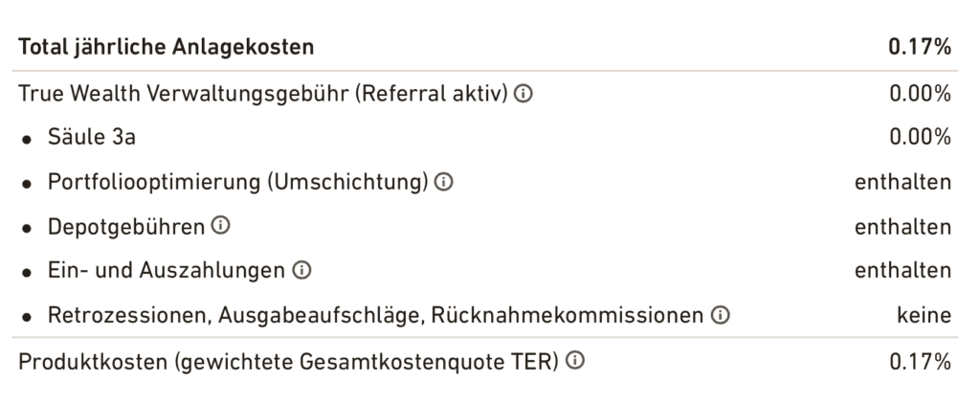Click info icon next to Portfoliooptimierung (Umschichtung)

click(x=443, y=182)
